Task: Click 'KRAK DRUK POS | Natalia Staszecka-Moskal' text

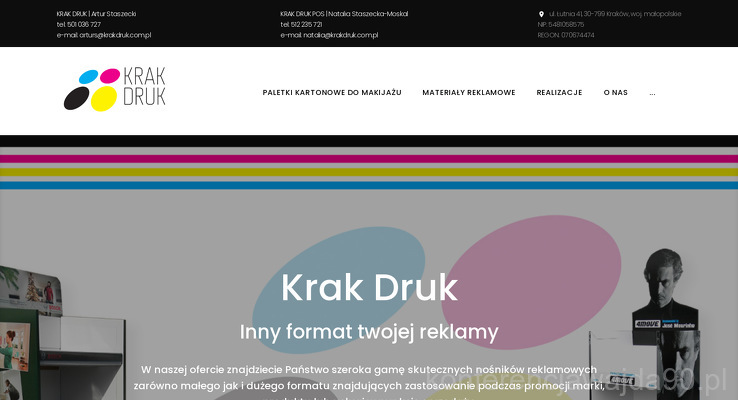Action: pos(344,14)
